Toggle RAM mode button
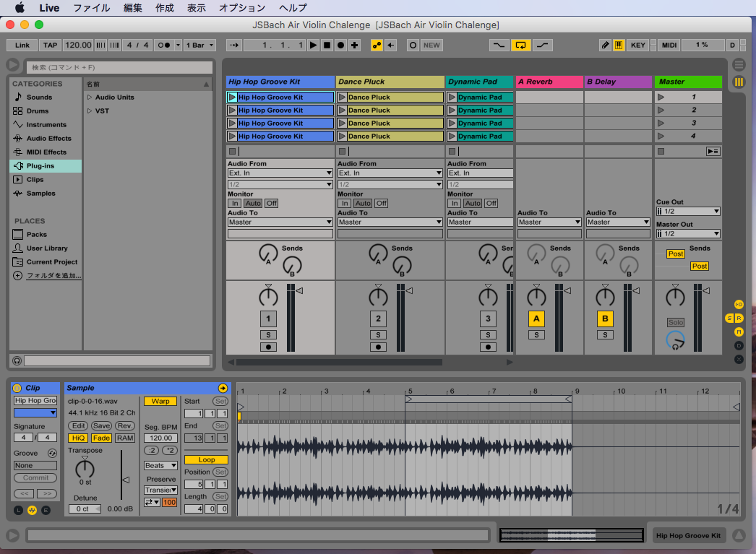The image size is (756, 554). [125, 438]
